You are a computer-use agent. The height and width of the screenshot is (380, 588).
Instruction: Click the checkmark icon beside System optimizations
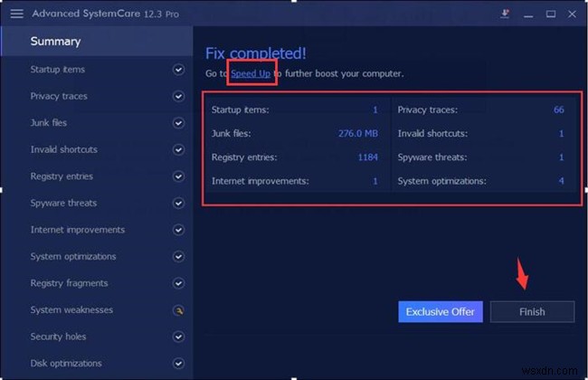(178, 257)
